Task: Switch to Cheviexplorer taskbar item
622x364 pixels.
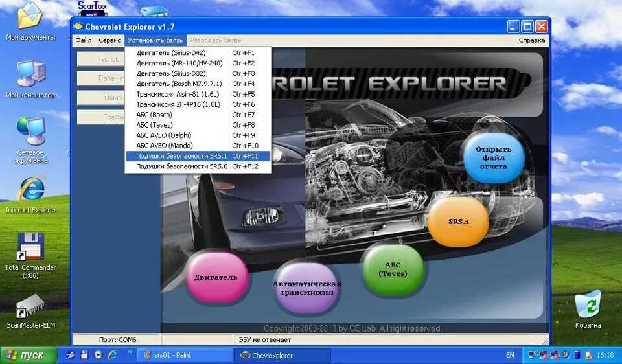Action: tap(282, 355)
